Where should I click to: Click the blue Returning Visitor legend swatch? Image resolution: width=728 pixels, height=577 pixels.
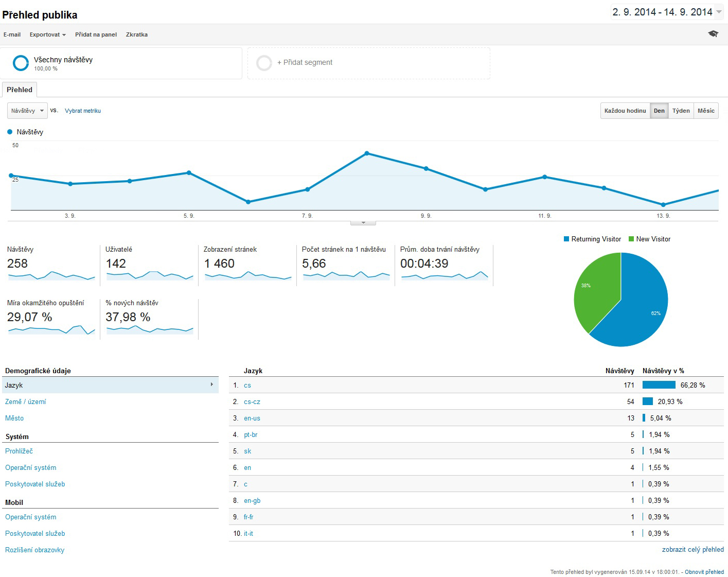(566, 239)
